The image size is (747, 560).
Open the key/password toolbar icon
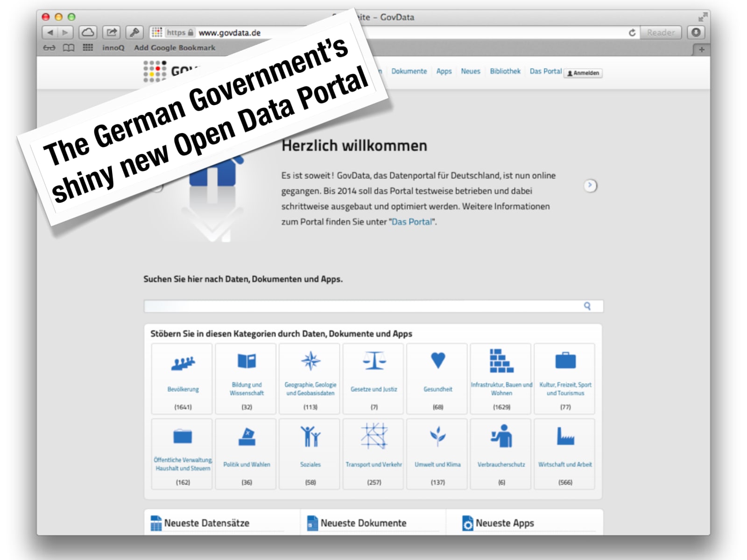[134, 32]
